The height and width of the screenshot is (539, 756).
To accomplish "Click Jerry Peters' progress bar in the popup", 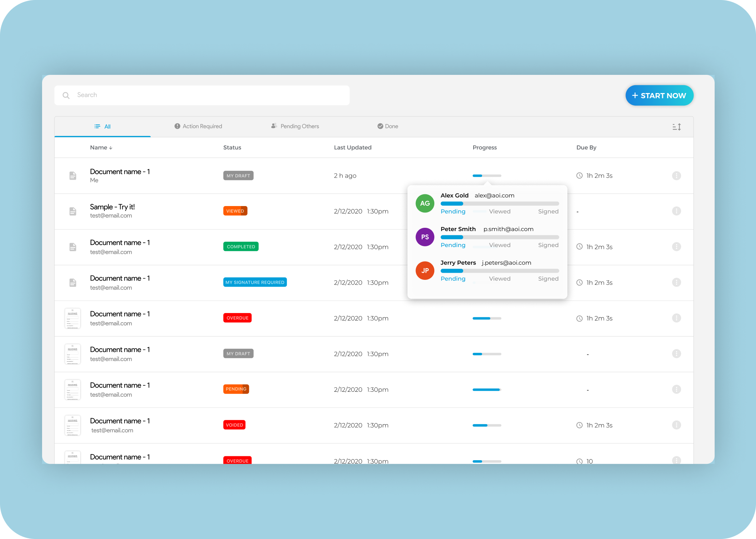I will coord(499,271).
